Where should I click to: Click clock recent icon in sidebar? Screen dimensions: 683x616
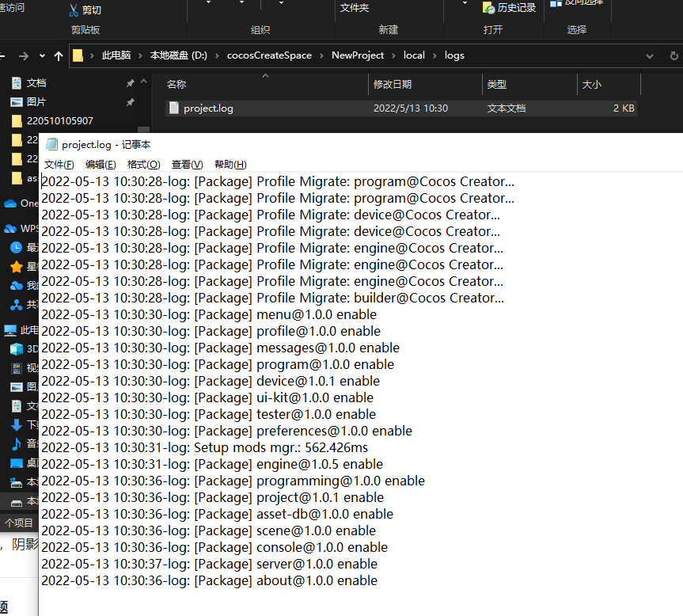click(x=16, y=248)
